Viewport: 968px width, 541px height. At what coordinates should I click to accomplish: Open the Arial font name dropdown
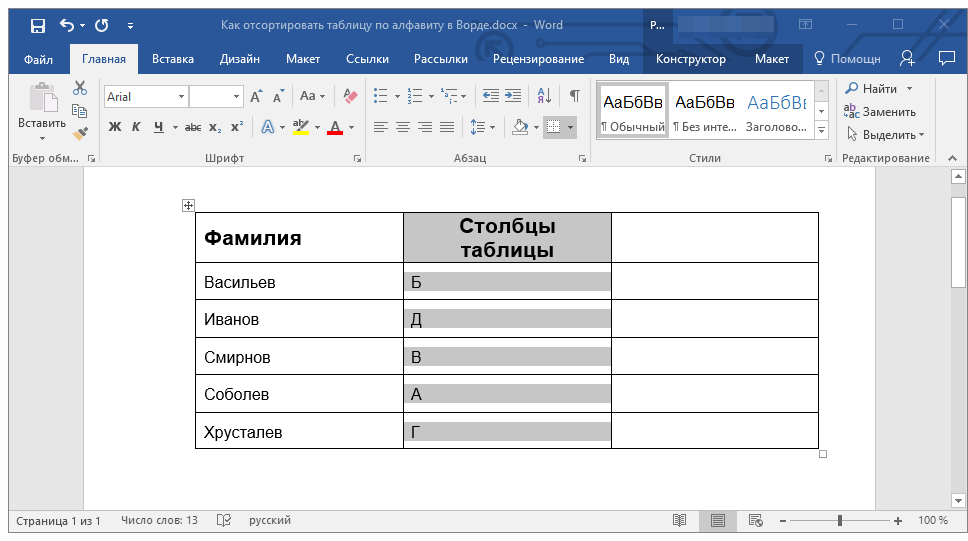(x=182, y=96)
